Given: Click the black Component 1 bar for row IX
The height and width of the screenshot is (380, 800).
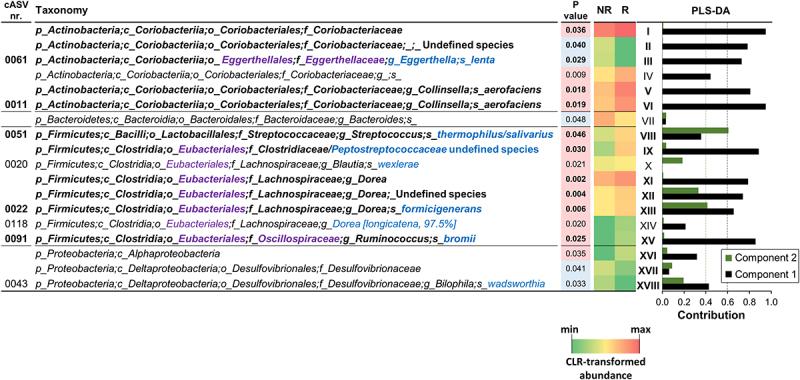Looking at the screenshot, I should point(710,151).
